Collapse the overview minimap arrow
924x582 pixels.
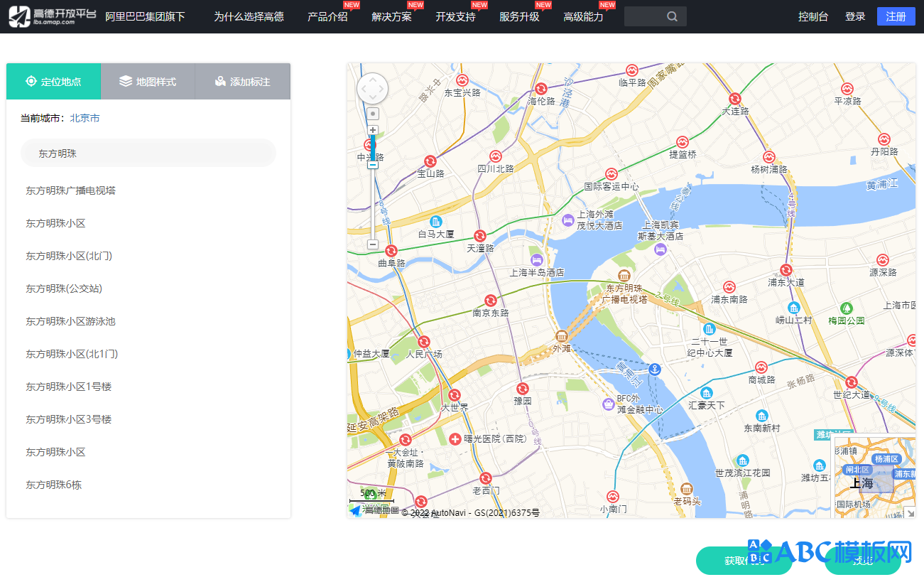[909, 512]
